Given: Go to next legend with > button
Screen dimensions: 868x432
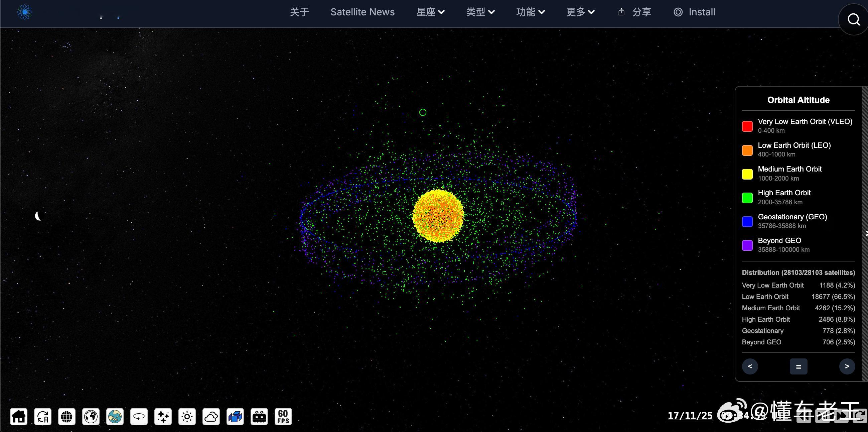Looking at the screenshot, I should pos(847,366).
